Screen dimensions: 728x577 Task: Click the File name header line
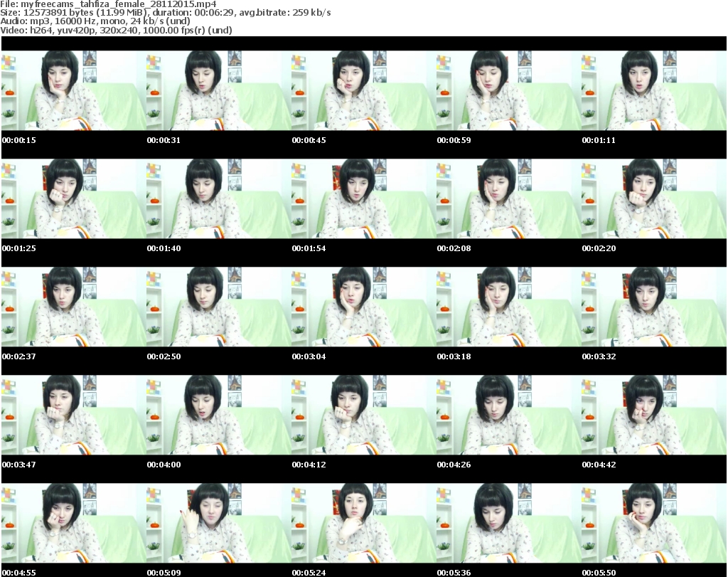point(108,4)
